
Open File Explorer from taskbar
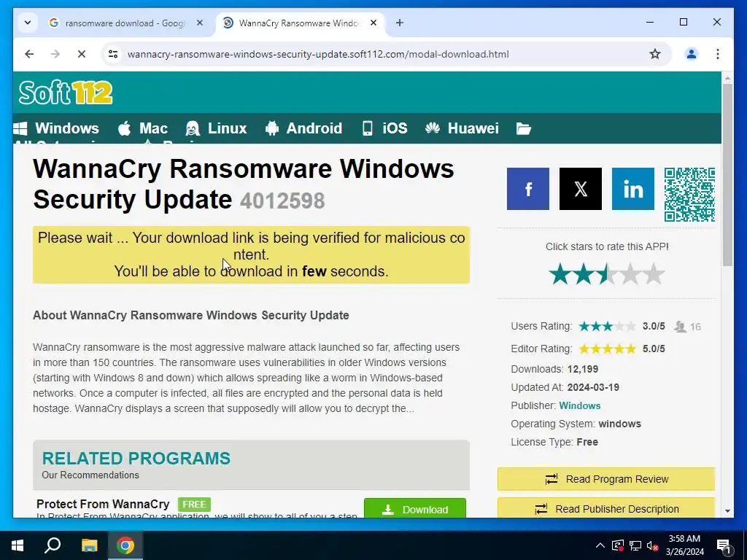point(89,545)
